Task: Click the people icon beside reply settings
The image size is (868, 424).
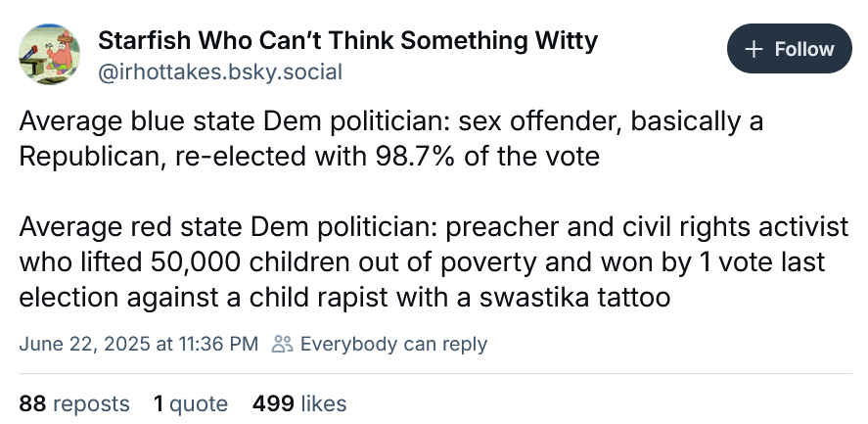Action: pyautogui.click(x=282, y=344)
